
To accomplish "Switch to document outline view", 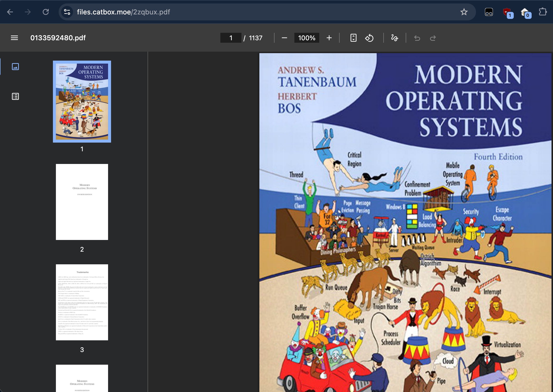I will [15, 96].
